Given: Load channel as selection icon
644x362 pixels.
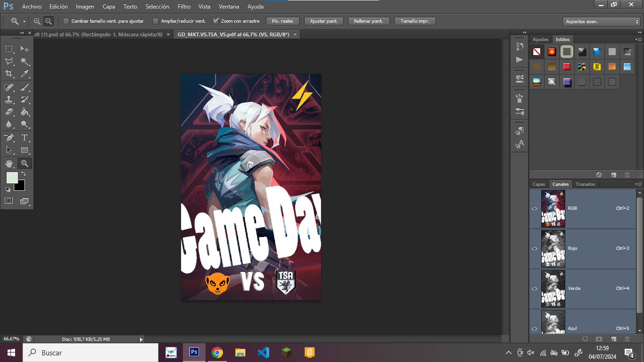Looking at the screenshot, I should tap(585, 339).
